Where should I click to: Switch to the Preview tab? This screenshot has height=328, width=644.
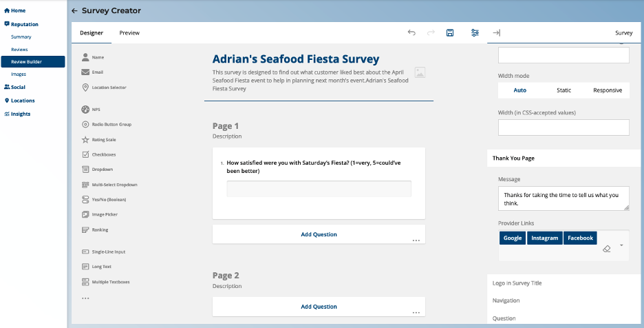tap(129, 32)
